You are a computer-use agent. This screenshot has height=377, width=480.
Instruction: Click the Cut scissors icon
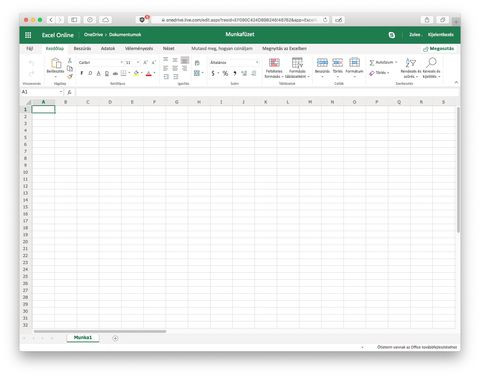pos(70,60)
